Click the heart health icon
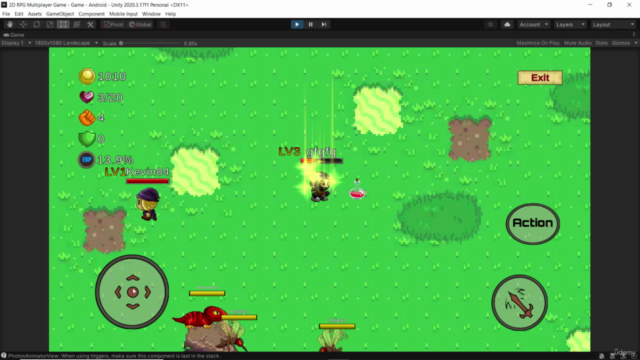 86,97
